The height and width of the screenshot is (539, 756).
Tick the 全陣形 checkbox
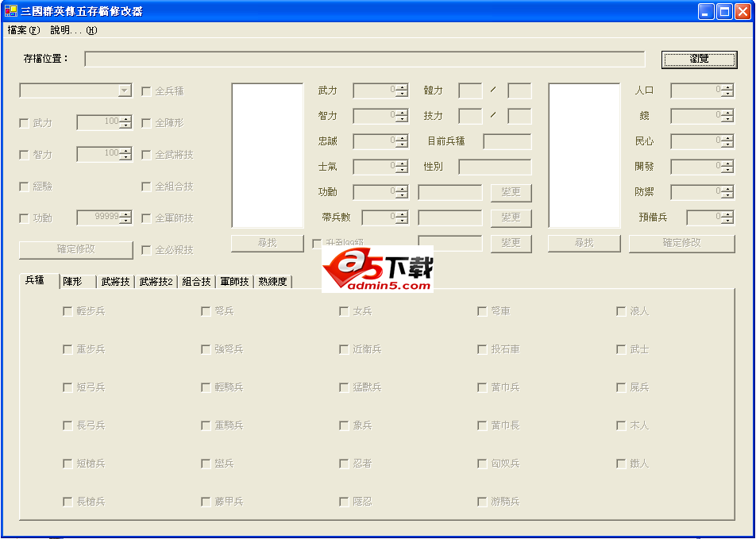coord(146,123)
